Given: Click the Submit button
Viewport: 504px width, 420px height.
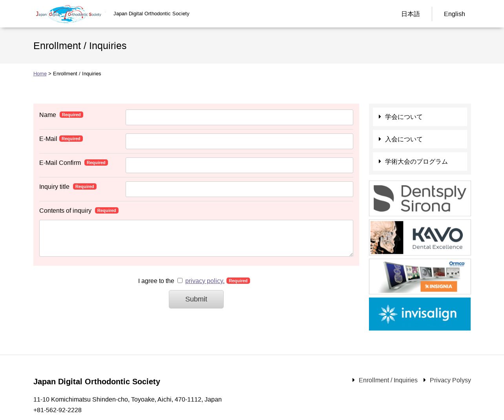Looking at the screenshot, I should point(196,299).
